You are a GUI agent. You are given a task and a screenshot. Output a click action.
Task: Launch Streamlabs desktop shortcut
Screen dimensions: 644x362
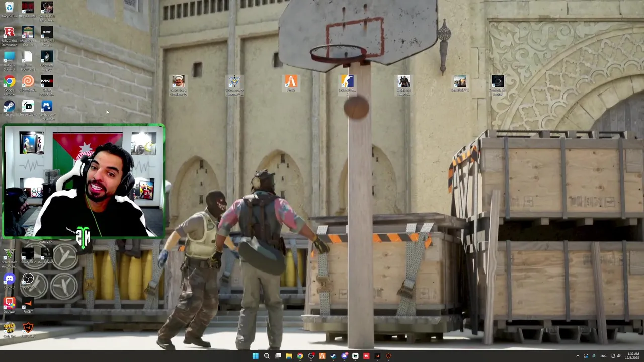click(x=28, y=109)
